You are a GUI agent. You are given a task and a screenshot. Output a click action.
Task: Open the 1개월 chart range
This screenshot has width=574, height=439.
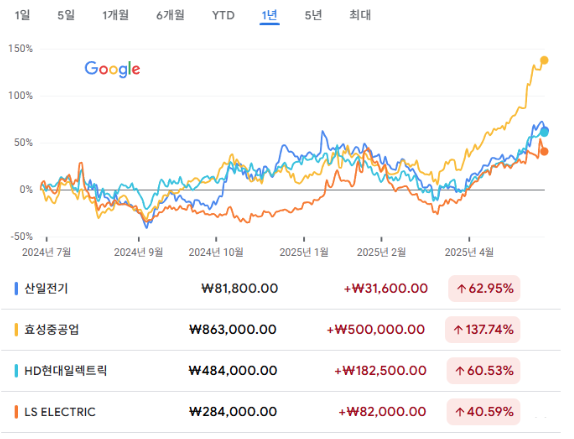tap(115, 15)
